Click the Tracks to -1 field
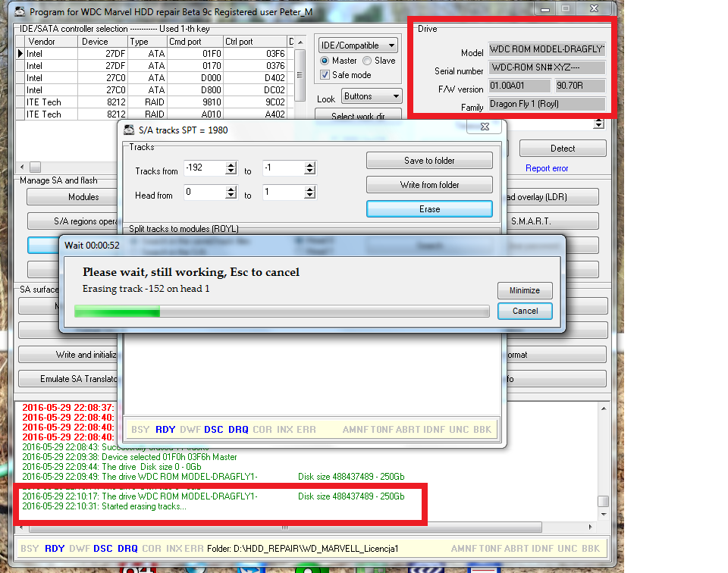This screenshot has height=573, width=728. [x=284, y=168]
